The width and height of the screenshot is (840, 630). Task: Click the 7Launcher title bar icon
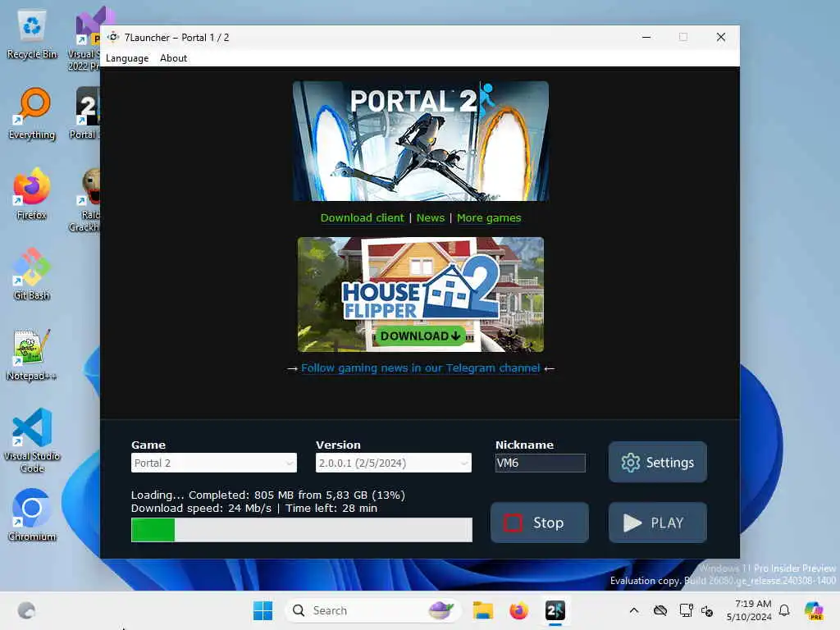coord(113,37)
